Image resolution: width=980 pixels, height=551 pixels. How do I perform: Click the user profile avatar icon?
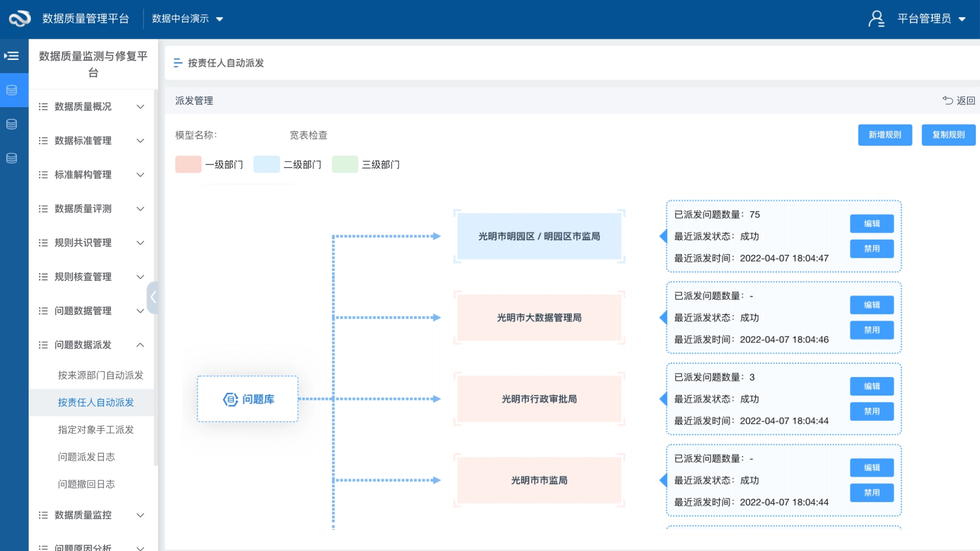click(875, 19)
